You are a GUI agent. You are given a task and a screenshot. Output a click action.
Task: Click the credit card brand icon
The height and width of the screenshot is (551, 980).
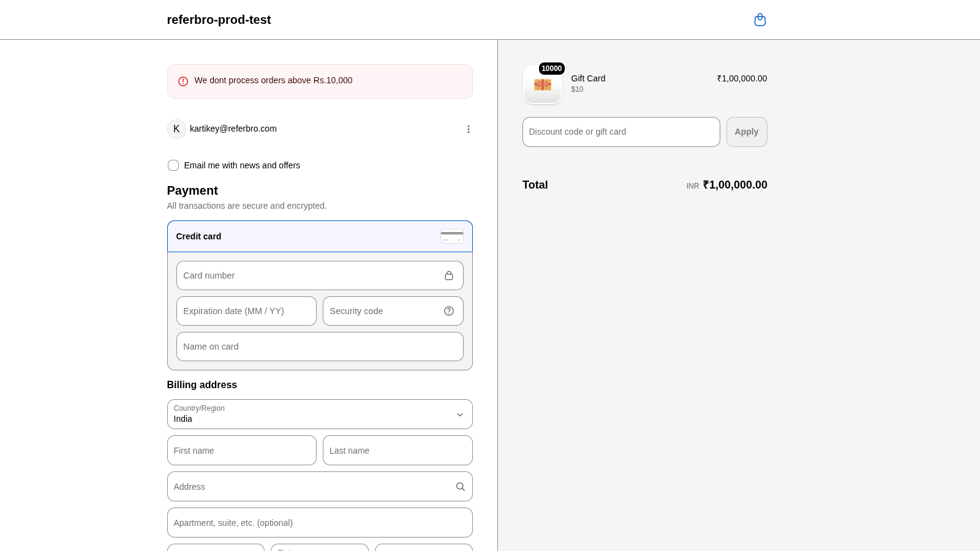[x=452, y=236]
